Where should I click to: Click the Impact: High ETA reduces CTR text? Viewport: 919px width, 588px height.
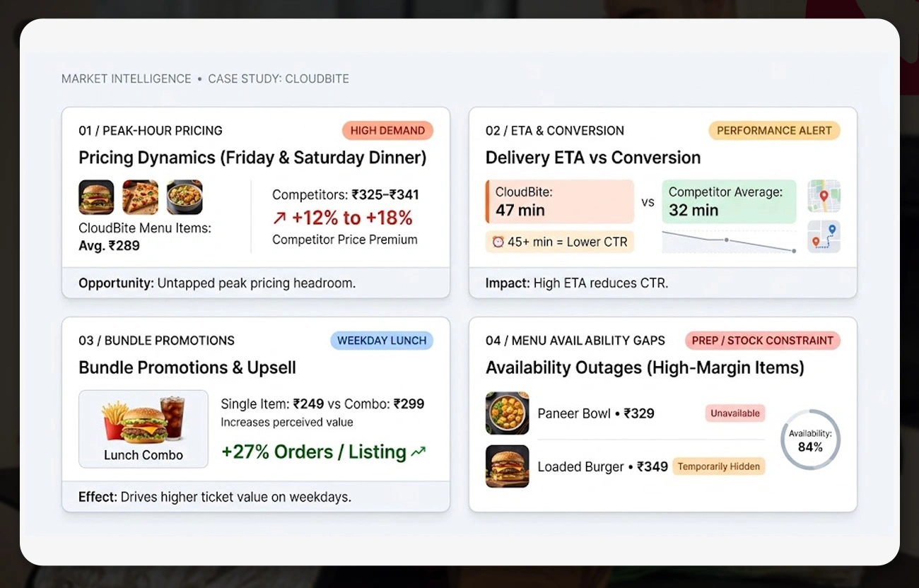coord(577,283)
